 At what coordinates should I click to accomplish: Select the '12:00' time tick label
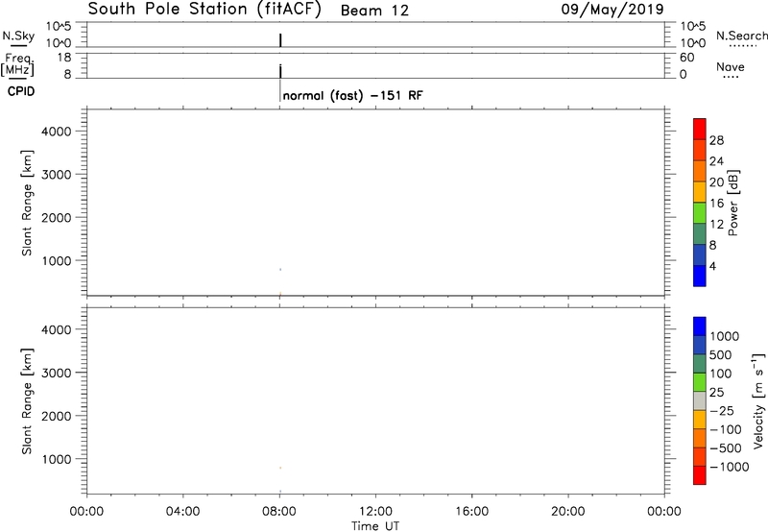[375, 512]
